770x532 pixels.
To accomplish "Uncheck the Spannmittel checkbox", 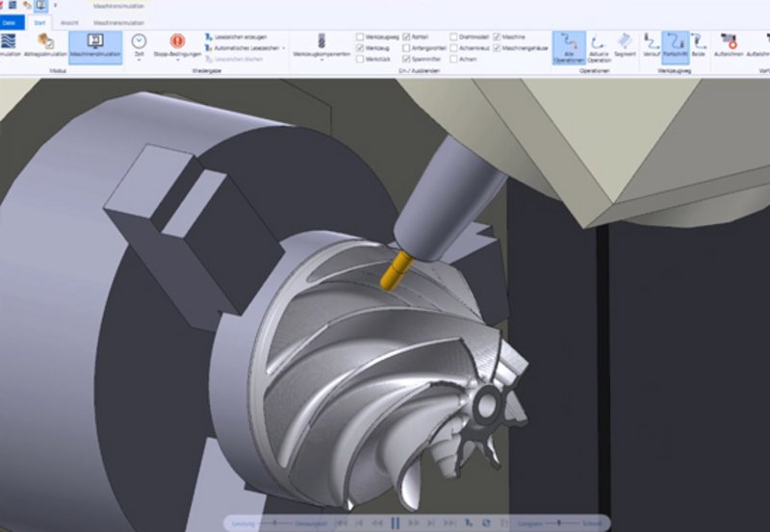I will coord(405,59).
